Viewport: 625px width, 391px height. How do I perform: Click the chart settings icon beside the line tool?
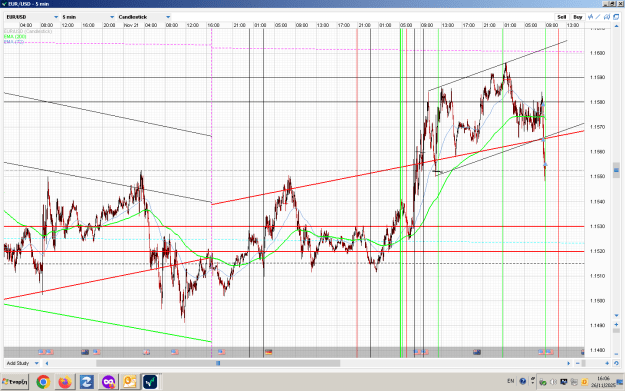607,17
